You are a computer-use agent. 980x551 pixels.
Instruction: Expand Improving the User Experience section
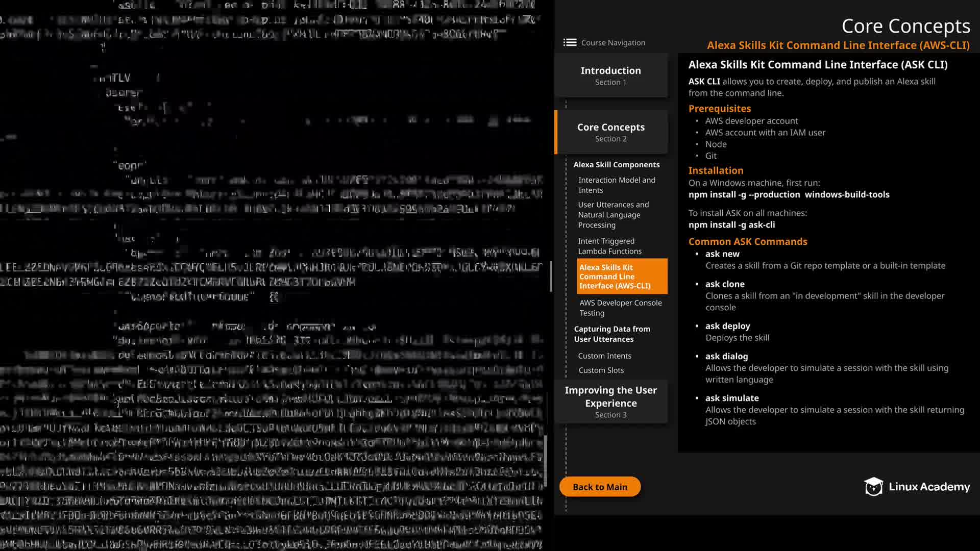click(610, 402)
